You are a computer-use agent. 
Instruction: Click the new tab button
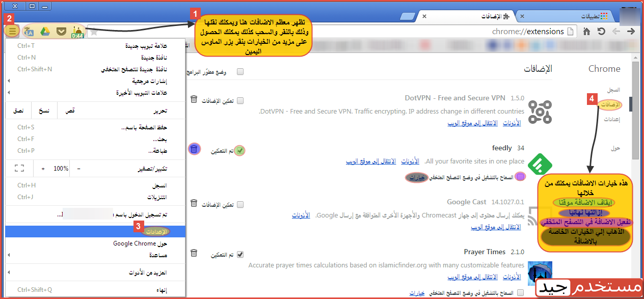[408, 16]
